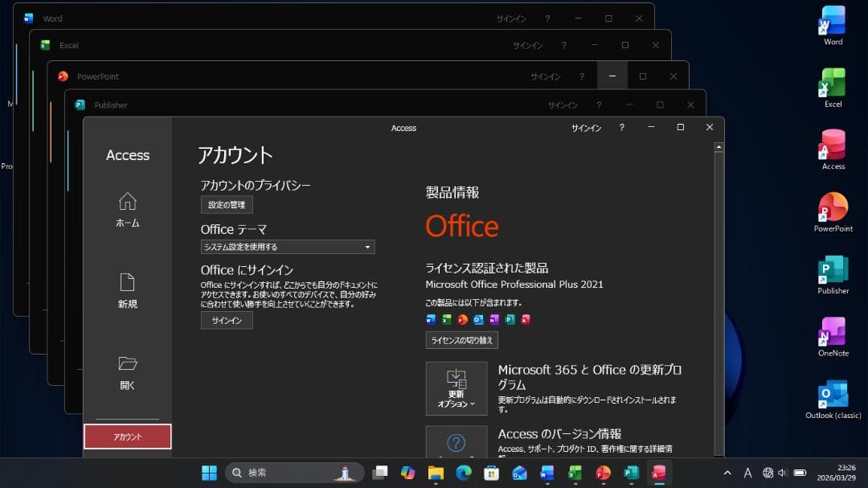Screen dimensions: 868x488
Task: Click the help question mark in Access title bar
Action: (621, 127)
